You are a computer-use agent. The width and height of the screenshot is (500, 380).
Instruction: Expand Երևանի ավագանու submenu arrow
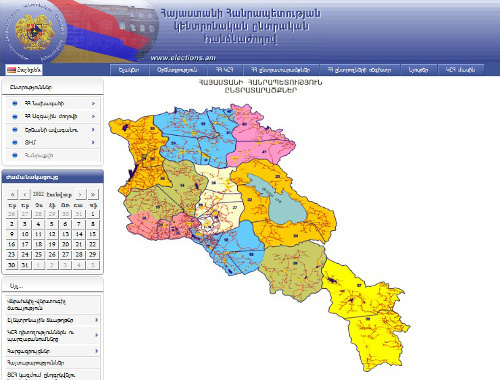pos(93,130)
